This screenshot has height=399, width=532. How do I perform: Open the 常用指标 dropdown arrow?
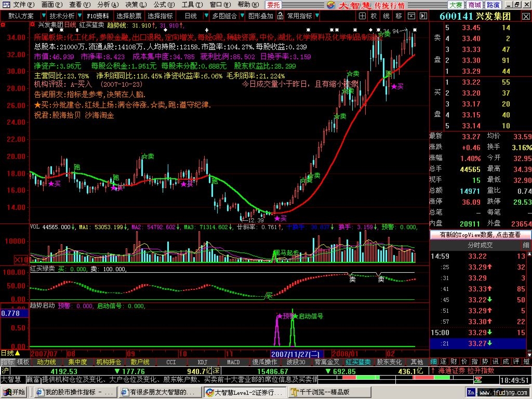317,16
